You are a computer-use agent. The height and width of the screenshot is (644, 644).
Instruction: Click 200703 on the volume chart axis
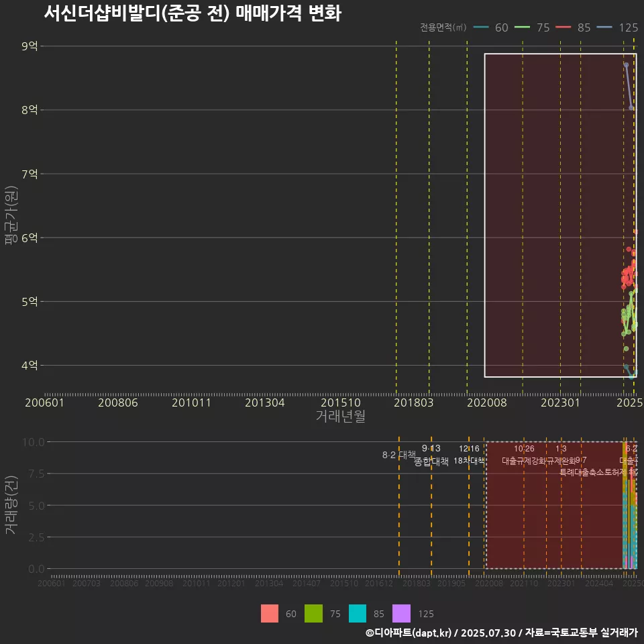[87, 583]
